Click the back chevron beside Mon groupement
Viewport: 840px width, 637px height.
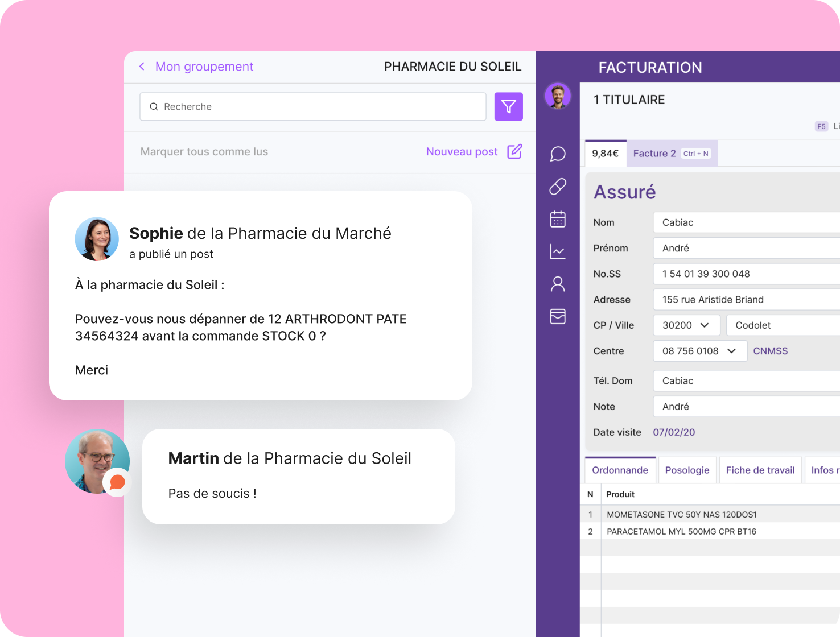pos(142,67)
